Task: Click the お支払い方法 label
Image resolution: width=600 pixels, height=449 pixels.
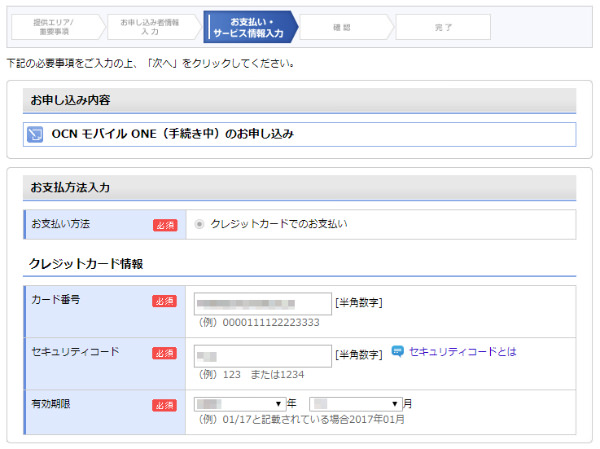Action: (60, 224)
